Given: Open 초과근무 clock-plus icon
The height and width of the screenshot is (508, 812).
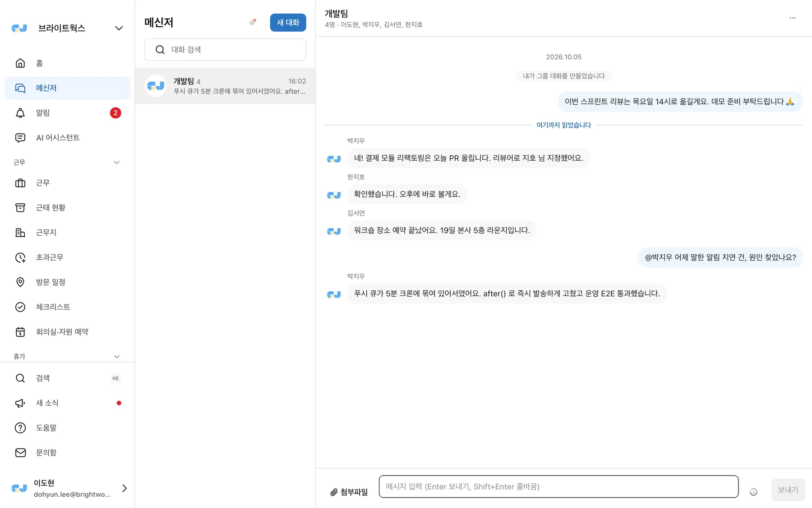Looking at the screenshot, I should tap(20, 257).
